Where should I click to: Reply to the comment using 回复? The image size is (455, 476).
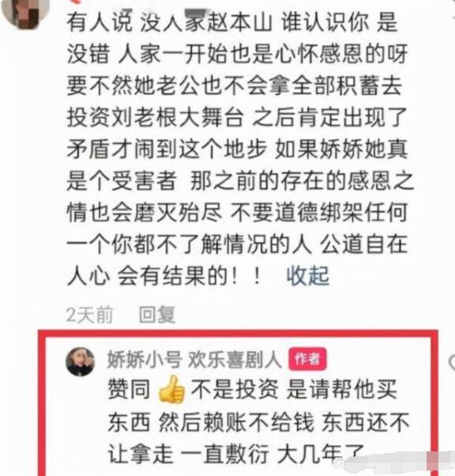click(157, 315)
